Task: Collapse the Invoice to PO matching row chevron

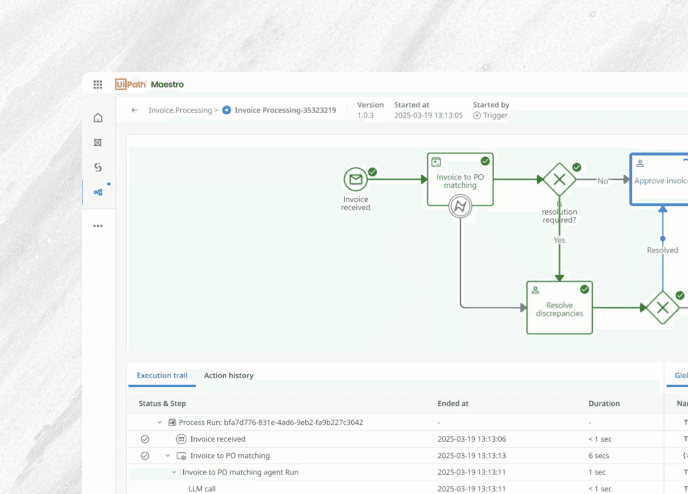Action: (x=168, y=456)
